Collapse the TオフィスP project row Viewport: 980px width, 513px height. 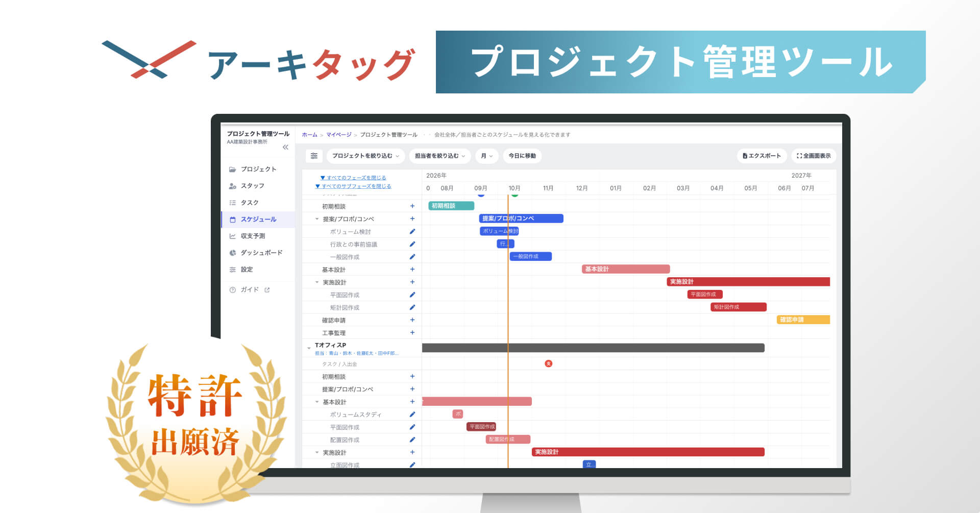309,348
